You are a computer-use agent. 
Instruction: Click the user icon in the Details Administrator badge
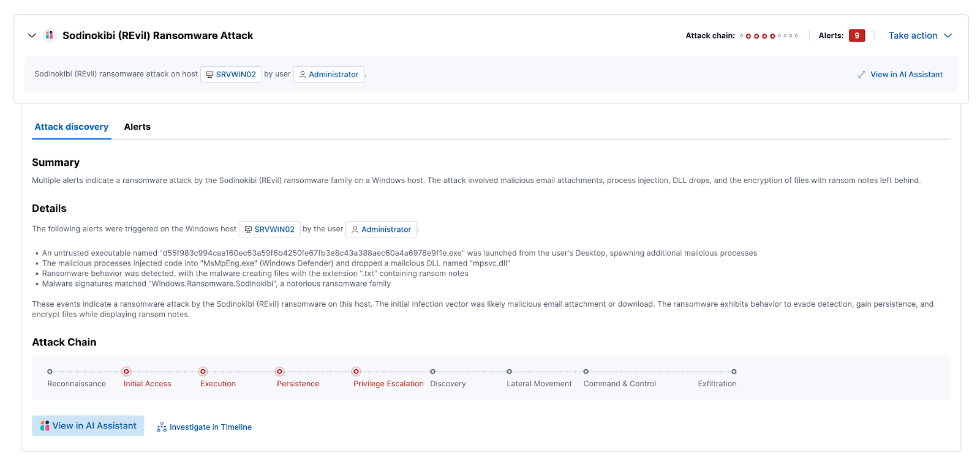coord(355,230)
